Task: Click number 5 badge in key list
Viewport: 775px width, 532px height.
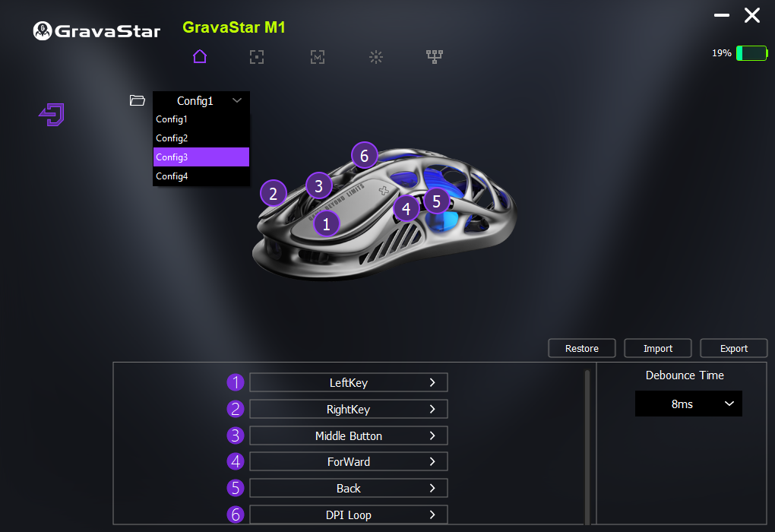Action: (236, 488)
